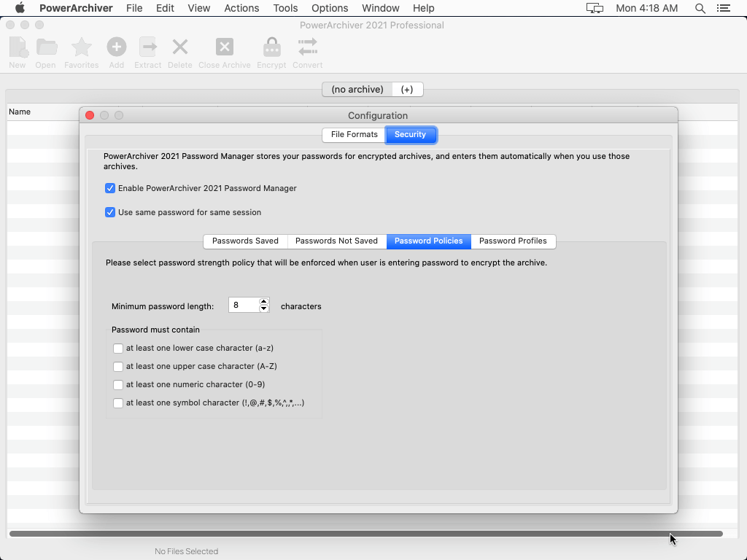The image size is (747, 560).
Task: Decrease minimum password length with down arrow
Action: coord(264,308)
